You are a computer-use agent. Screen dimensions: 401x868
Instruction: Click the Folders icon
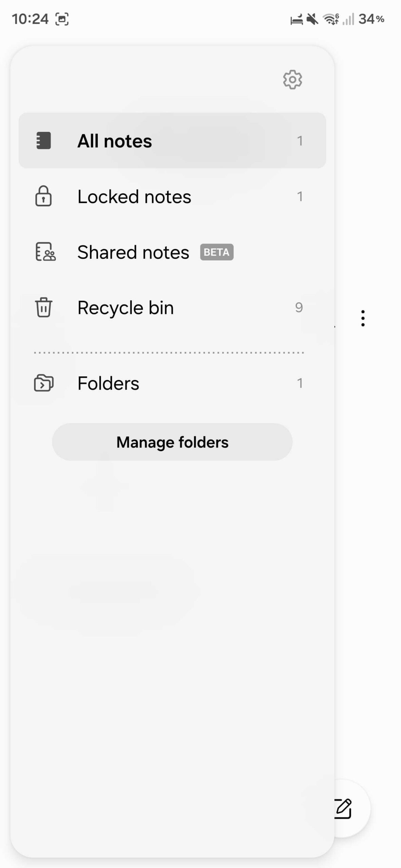click(x=43, y=383)
